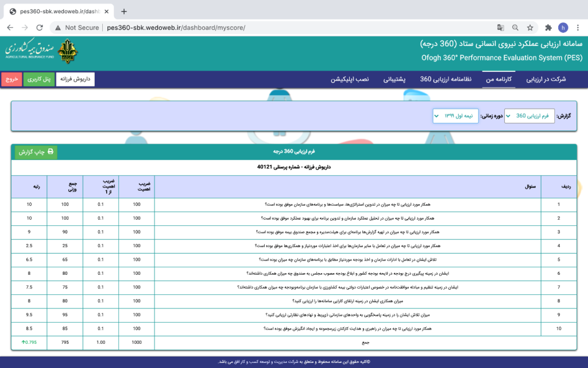
Task: Click the Agricultural Insurance Fund logo
Action: coord(41,51)
